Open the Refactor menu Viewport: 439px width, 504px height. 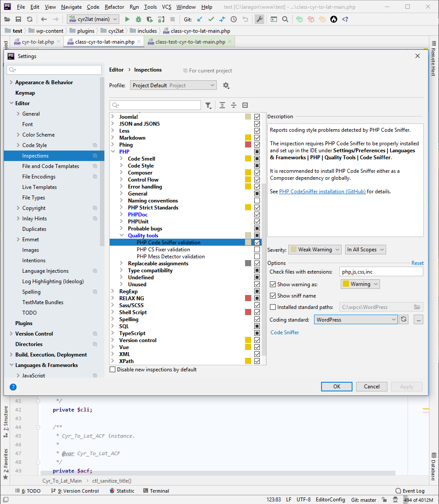(x=114, y=7)
